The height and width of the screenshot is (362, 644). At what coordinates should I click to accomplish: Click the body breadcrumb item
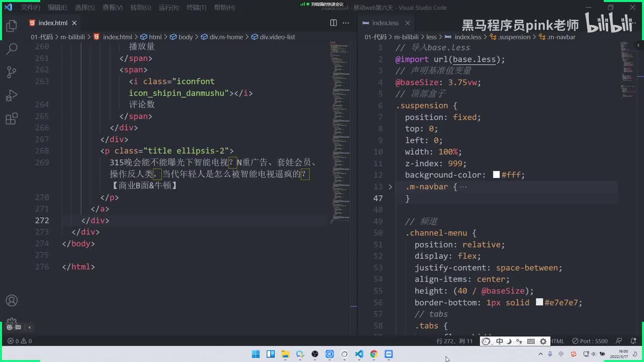pyautogui.click(x=181, y=37)
